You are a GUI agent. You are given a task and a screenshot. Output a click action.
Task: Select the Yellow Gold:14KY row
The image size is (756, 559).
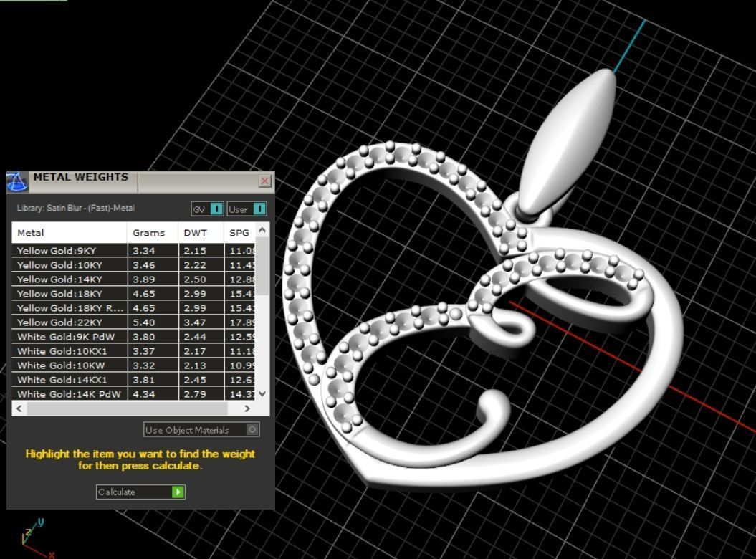pos(133,279)
